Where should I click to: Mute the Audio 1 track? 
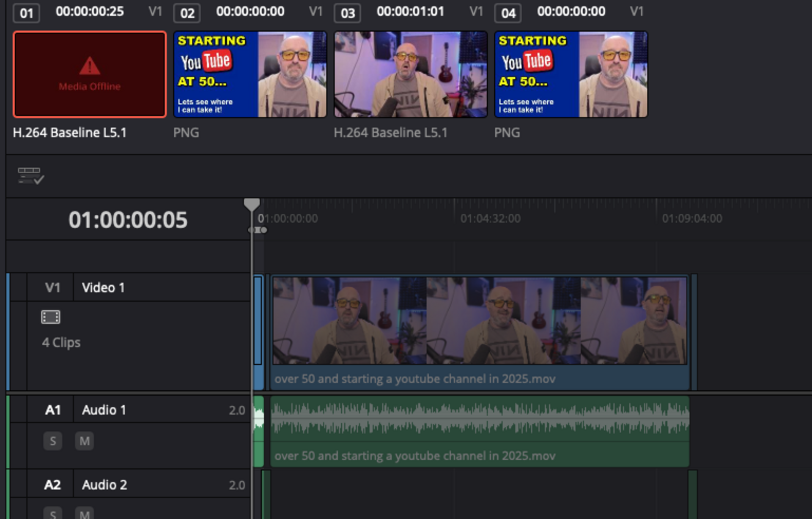[x=84, y=441]
